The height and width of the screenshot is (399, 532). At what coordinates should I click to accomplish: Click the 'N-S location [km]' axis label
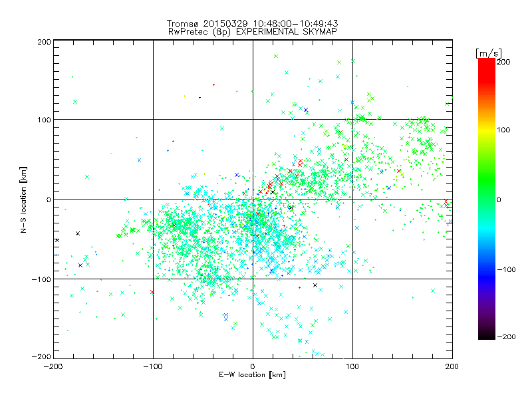(23, 200)
